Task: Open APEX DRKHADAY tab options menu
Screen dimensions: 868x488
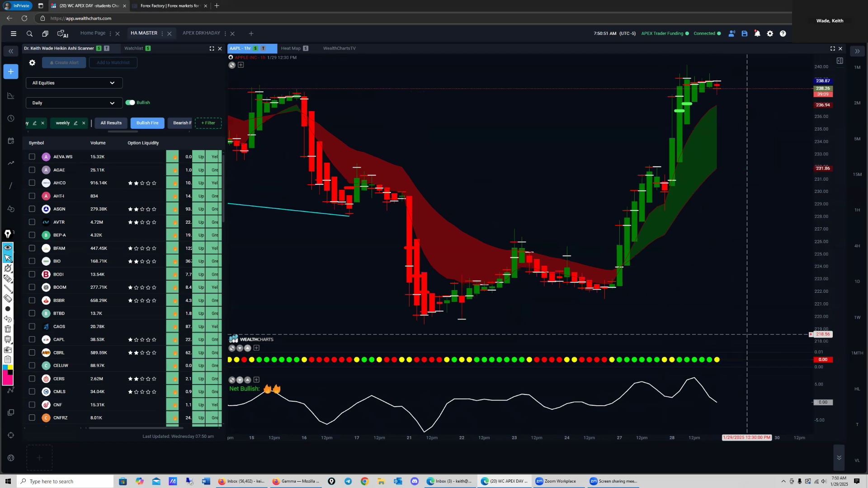Action: 225,33
